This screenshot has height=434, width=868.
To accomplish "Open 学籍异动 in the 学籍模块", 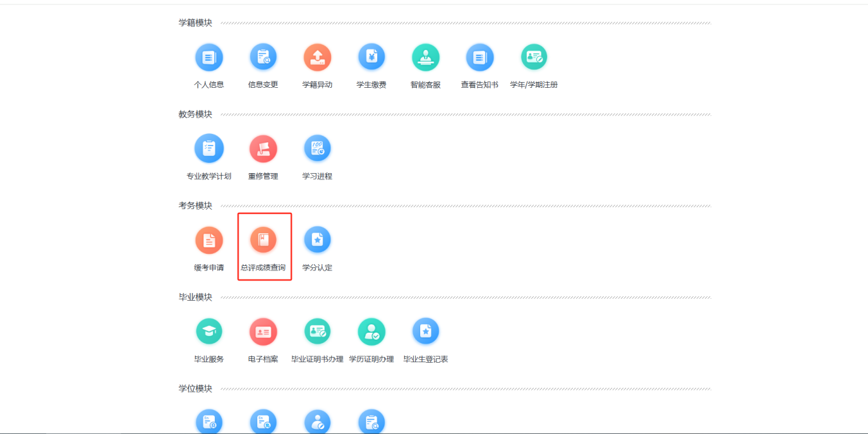I will point(317,58).
